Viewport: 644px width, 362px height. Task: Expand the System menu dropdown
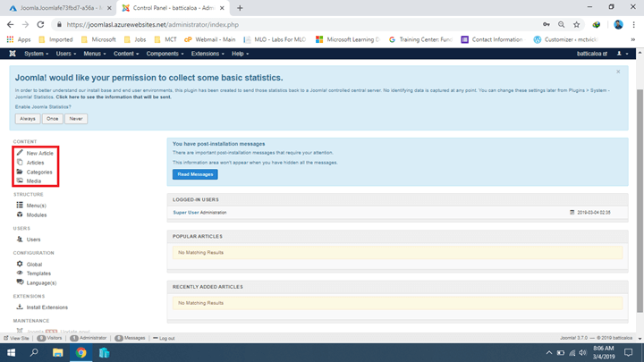pyautogui.click(x=36, y=54)
